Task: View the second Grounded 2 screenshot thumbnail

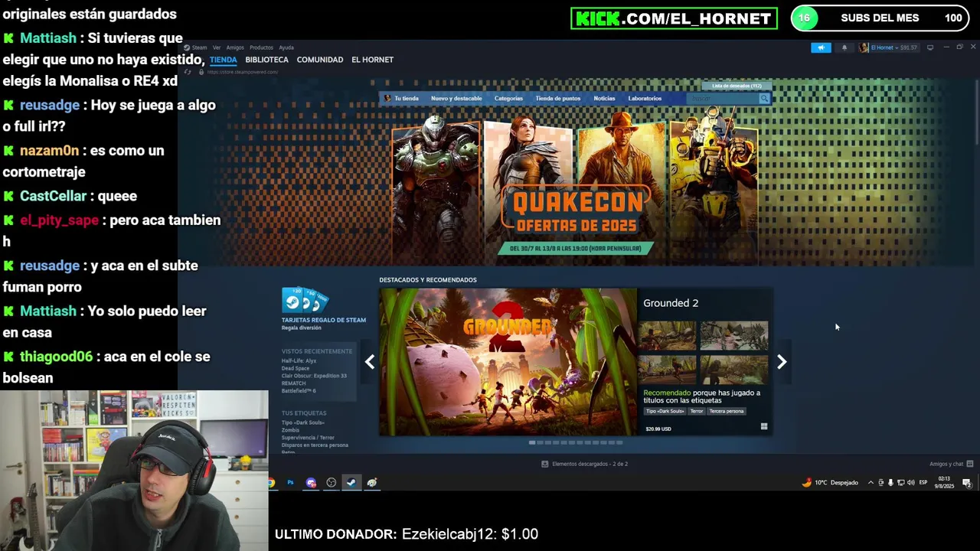Action: 734,335
